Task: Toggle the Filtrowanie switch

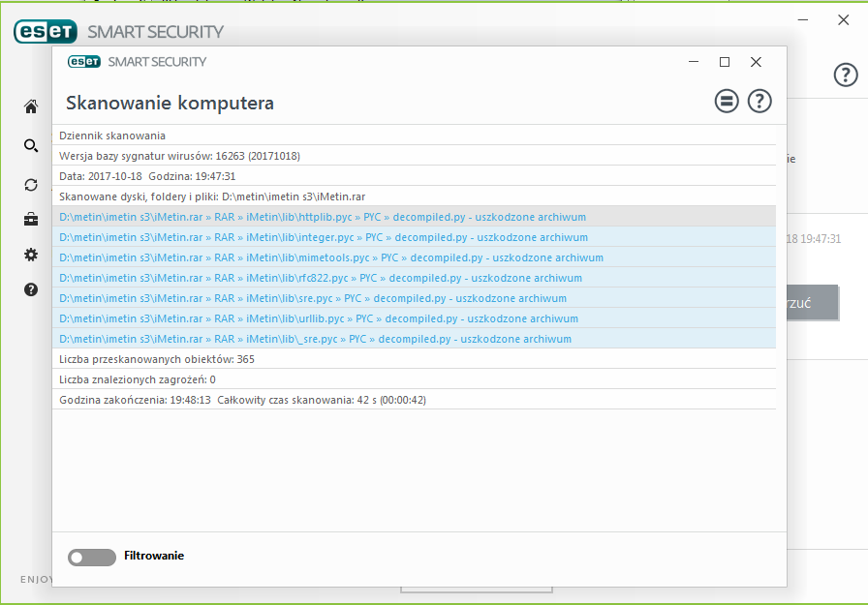Action: coord(92,558)
